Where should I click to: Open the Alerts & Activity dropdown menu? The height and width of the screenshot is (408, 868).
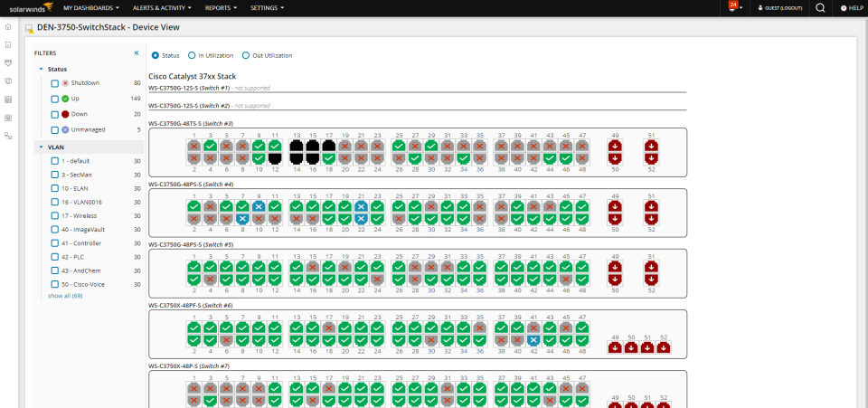point(162,8)
